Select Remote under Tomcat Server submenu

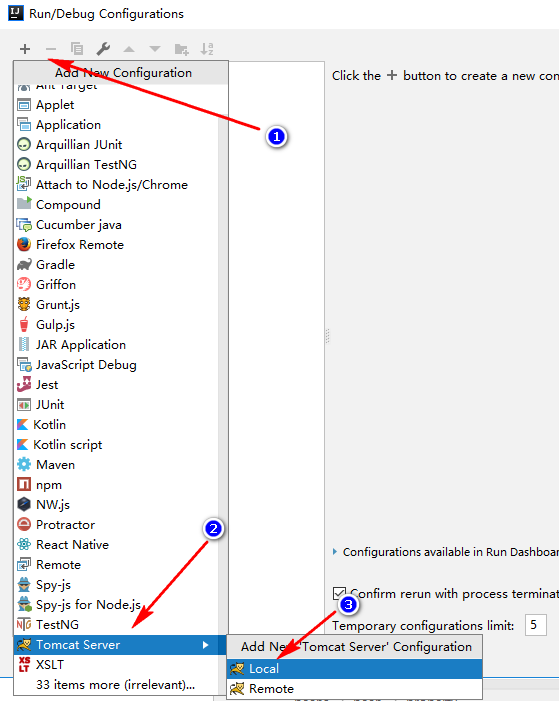354,688
